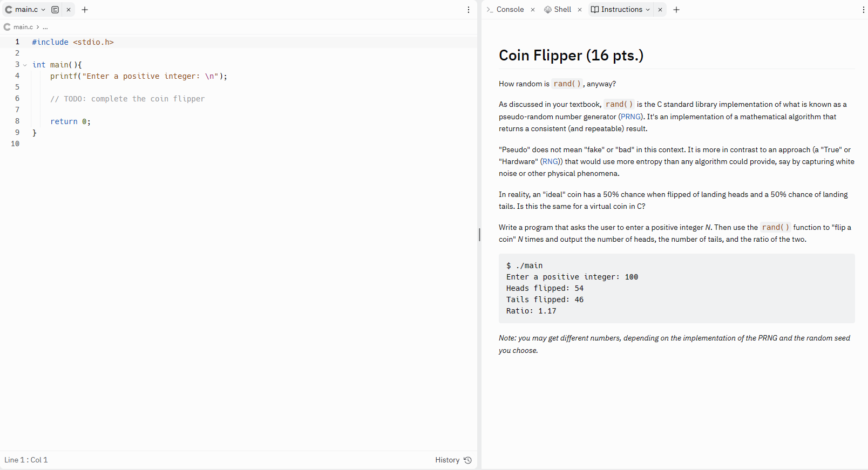
Task: Close the main.c tab
Action: coord(69,10)
